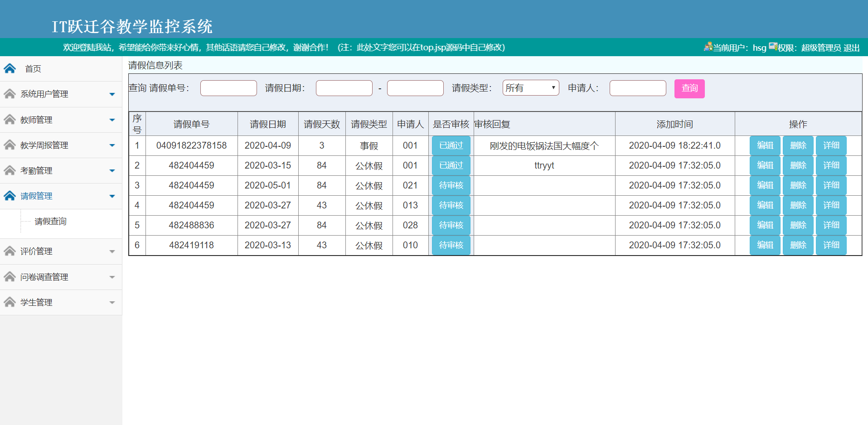868x425 pixels.
Task: Open 首页 in the sidebar
Action: click(x=33, y=69)
